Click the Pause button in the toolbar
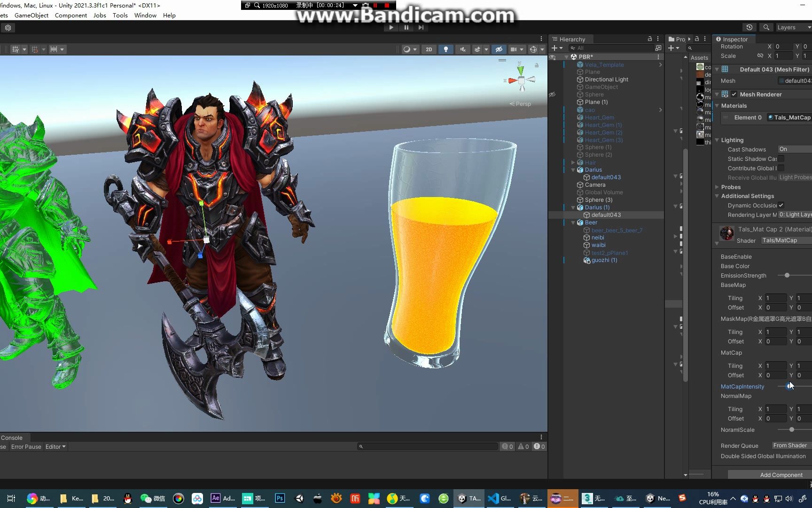The width and height of the screenshot is (812, 508). [x=406, y=28]
